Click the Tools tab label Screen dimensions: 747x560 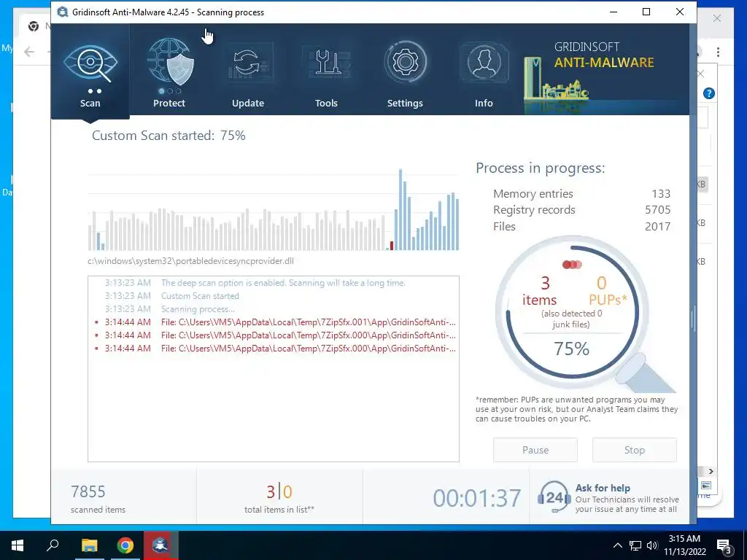click(326, 103)
